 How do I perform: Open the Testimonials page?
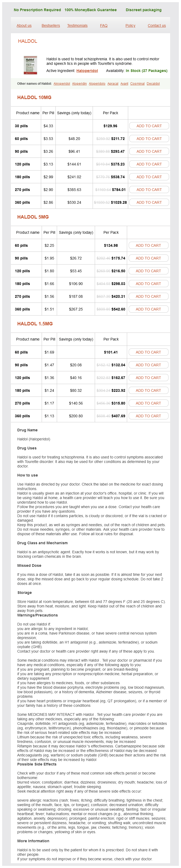point(77,25)
